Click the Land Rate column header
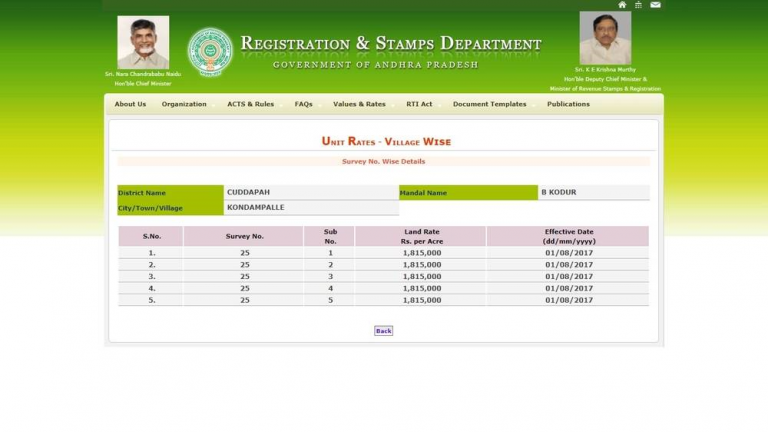This screenshot has height=432, width=768. (x=420, y=236)
